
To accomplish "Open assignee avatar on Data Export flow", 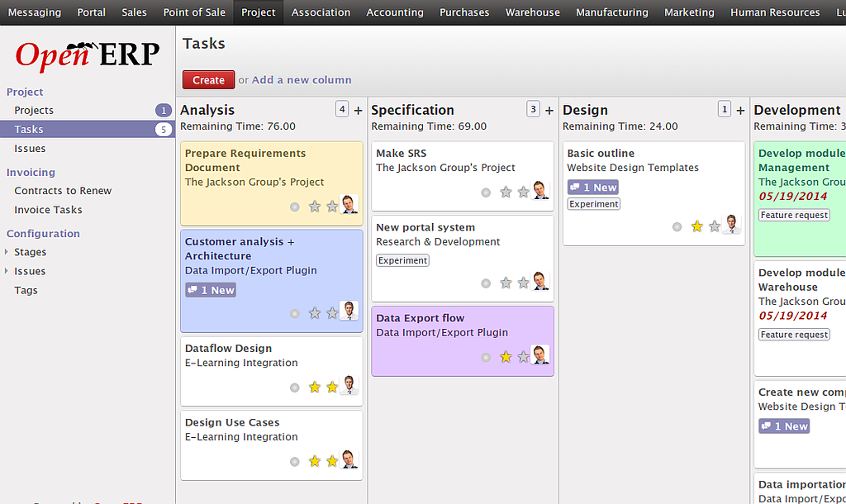I will (540, 354).
